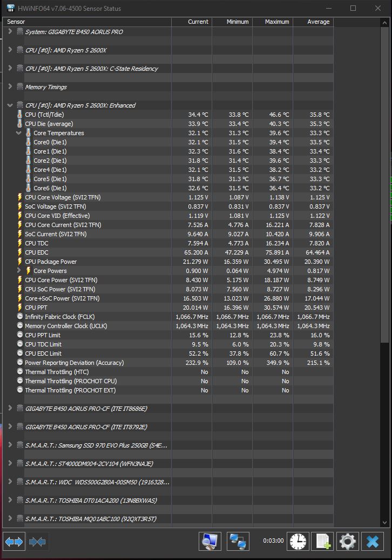The image size is (392, 560).
Task: Click the HWiNFO64 app icon in the title bar
Action: tap(11, 8)
